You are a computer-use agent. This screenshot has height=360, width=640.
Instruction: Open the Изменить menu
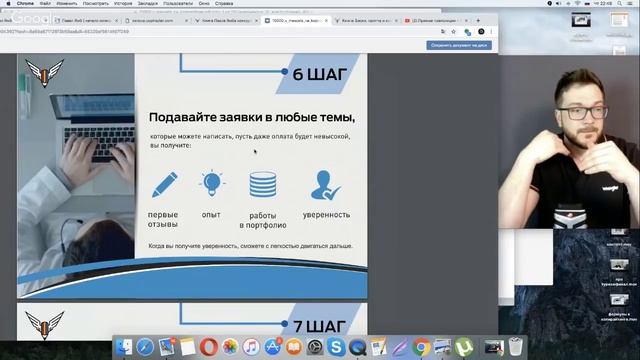point(67,3)
